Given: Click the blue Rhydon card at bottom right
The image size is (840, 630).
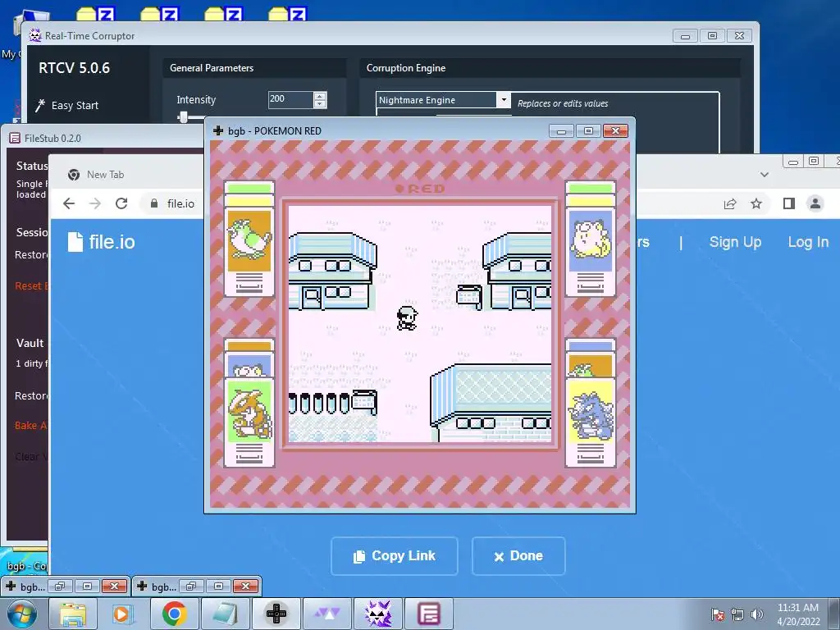Looking at the screenshot, I should pyautogui.click(x=591, y=421).
